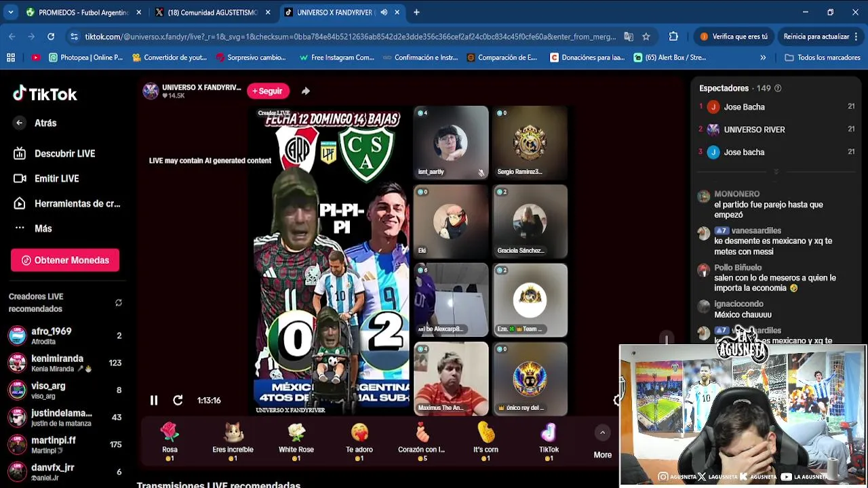Expand the top viewers list
The image size is (868, 488).
(x=776, y=172)
